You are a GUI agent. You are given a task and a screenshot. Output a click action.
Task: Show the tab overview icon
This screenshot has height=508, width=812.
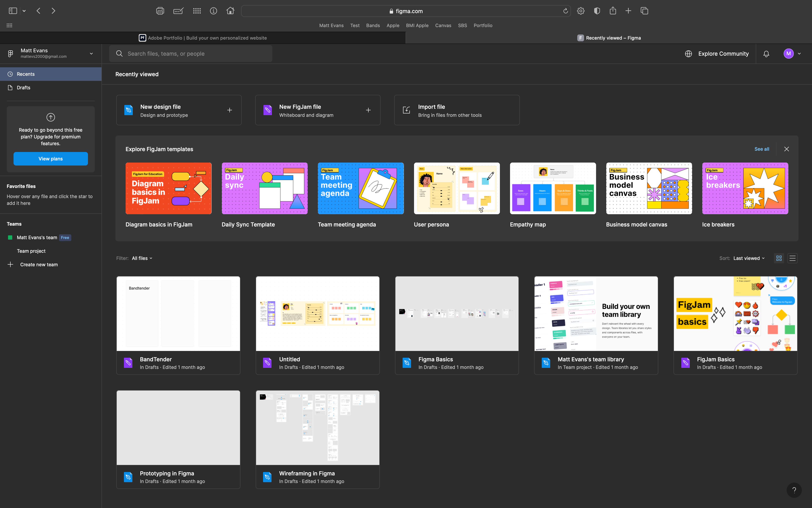click(644, 11)
